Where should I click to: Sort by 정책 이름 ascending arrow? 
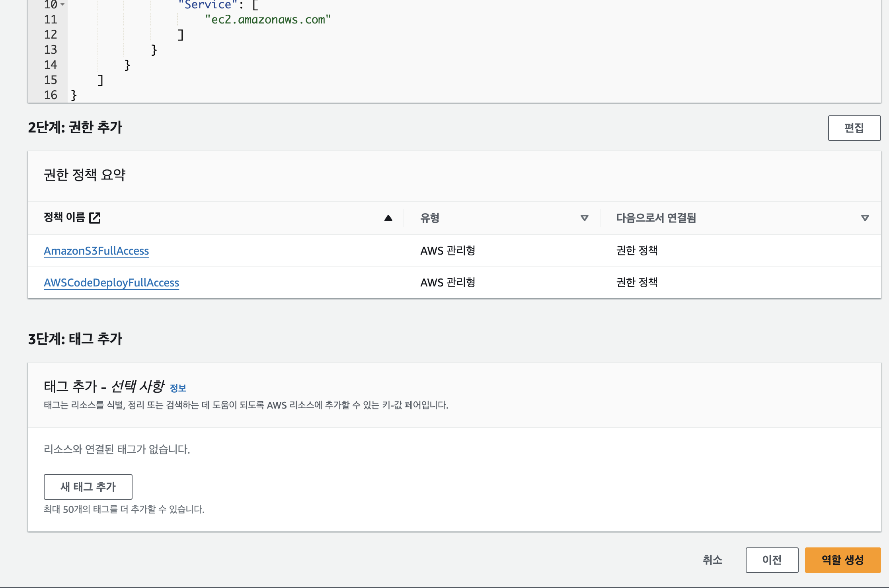coord(388,218)
